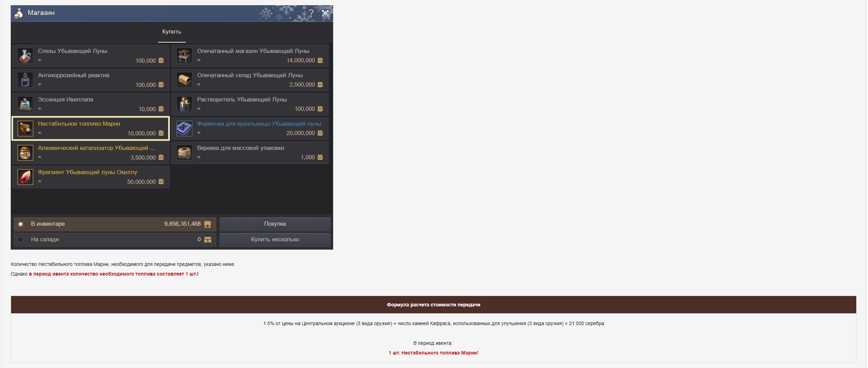Click the coin icon next to 1,000
The width and height of the screenshot is (868, 368).
pyautogui.click(x=320, y=158)
